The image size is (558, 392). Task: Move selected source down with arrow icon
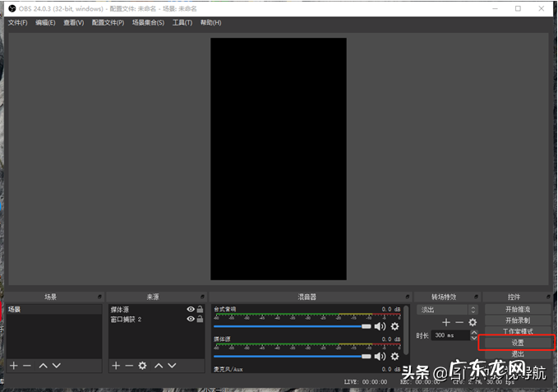coord(173,365)
